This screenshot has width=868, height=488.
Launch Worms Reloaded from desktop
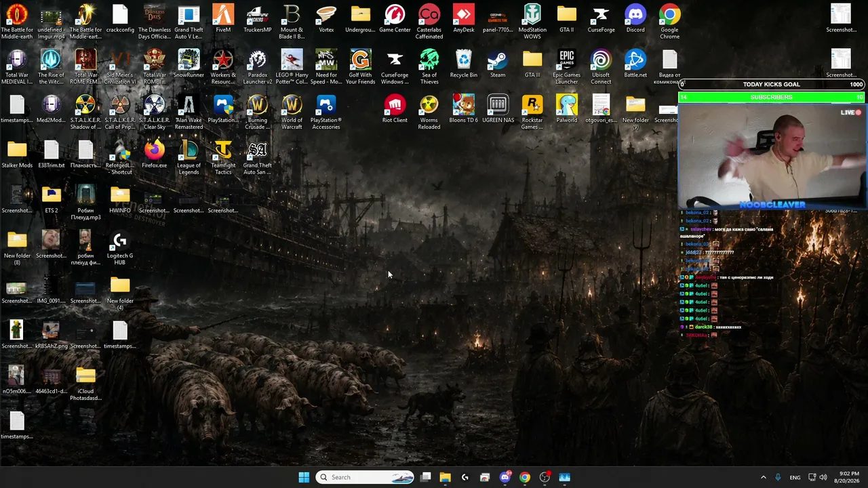(x=429, y=113)
